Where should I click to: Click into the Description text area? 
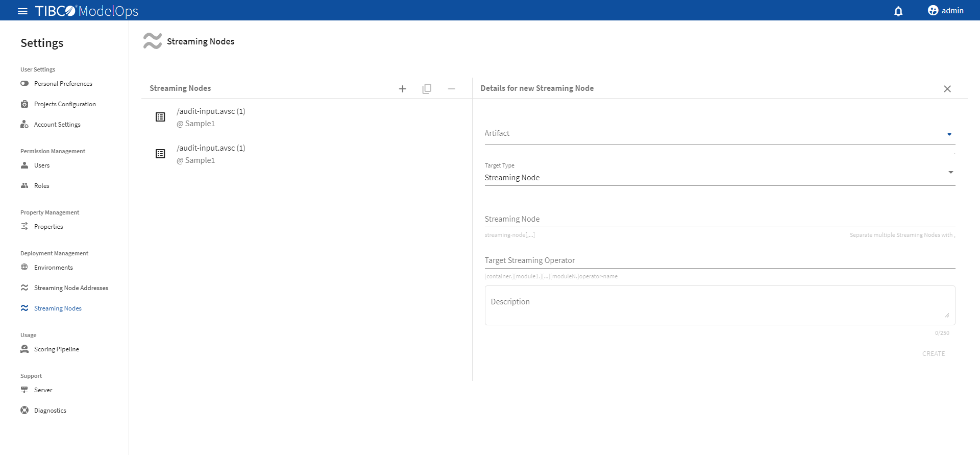(719, 305)
